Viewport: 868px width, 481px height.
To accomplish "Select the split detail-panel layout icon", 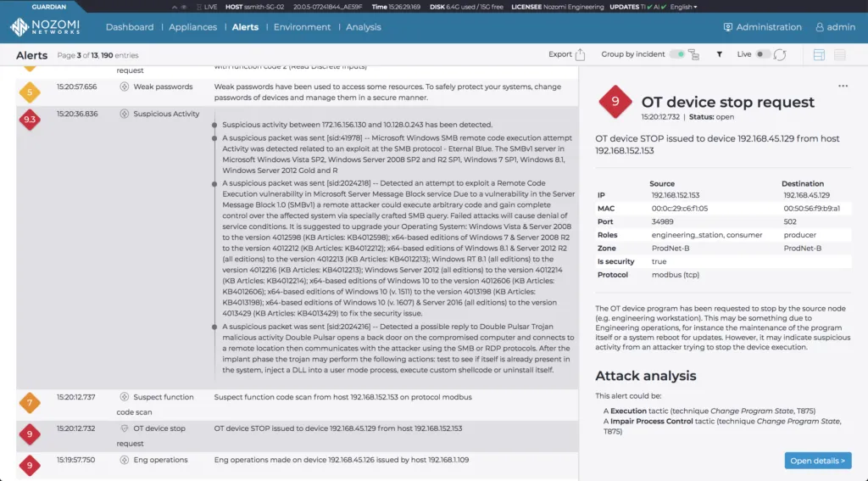I will click(x=819, y=54).
